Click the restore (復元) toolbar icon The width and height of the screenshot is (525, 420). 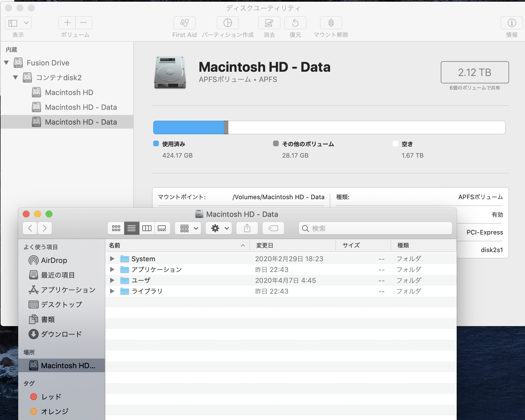(295, 23)
